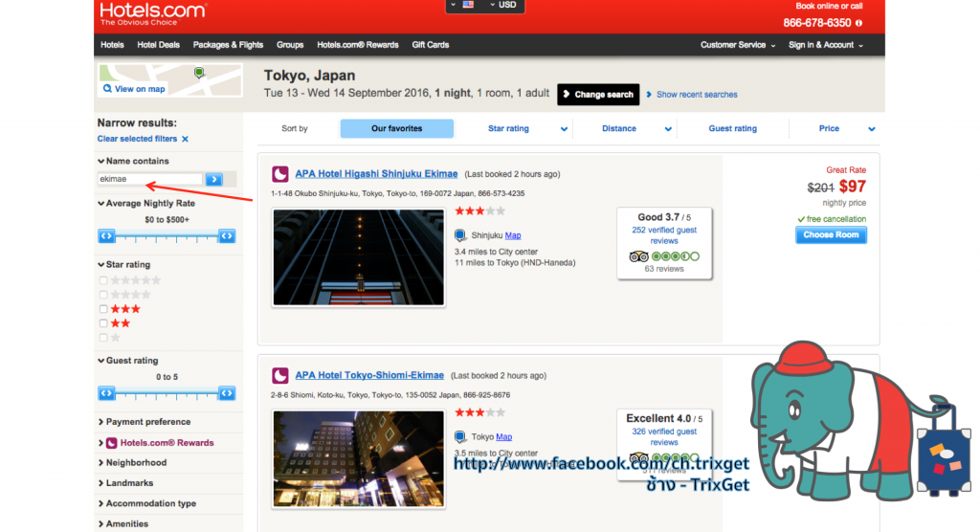Screen dimensions: 980x532
Task: Click the Name contains text field
Action: click(150, 179)
